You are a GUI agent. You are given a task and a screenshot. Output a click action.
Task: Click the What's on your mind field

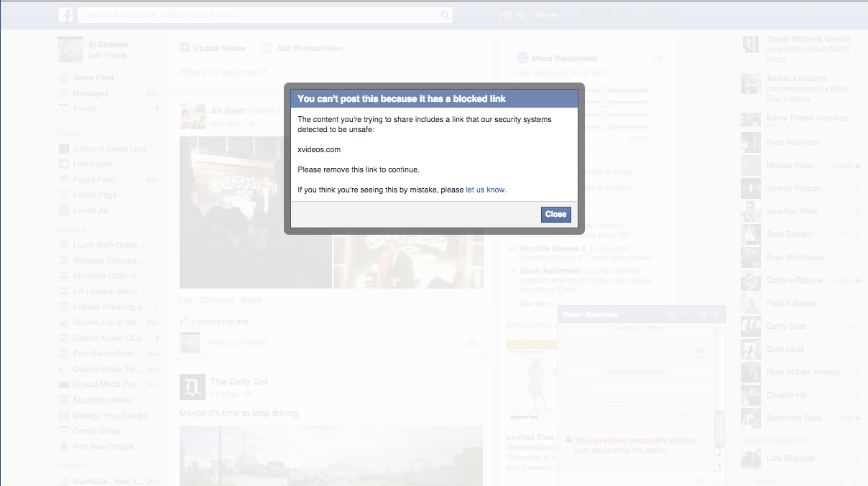coord(331,73)
